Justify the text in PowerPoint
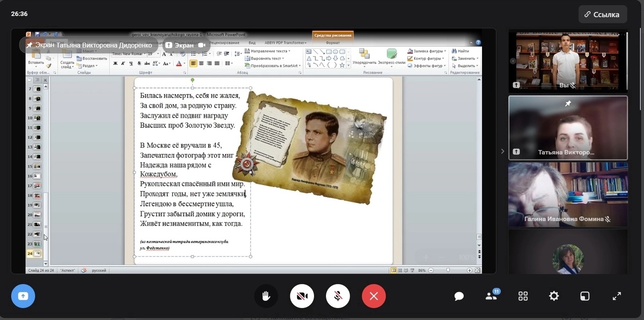The image size is (644, 320). pos(217,63)
